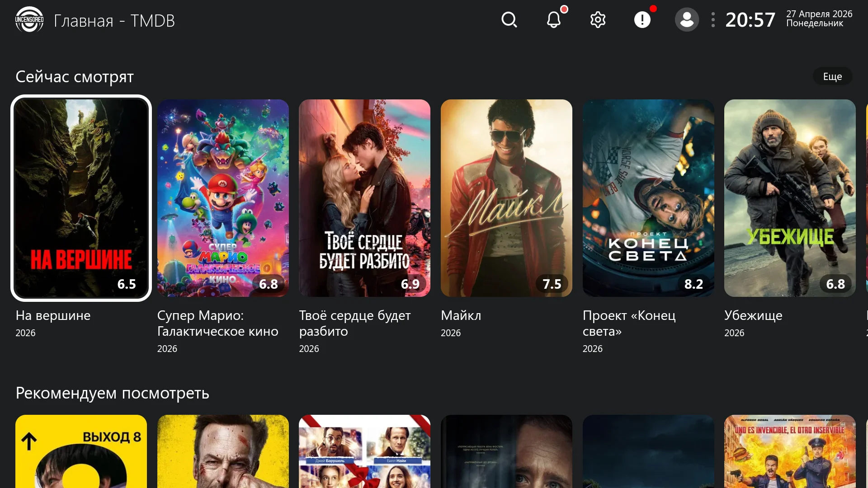Click title Супер Марио: Галактическое кино
The image size is (868, 488).
pos(217,323)
